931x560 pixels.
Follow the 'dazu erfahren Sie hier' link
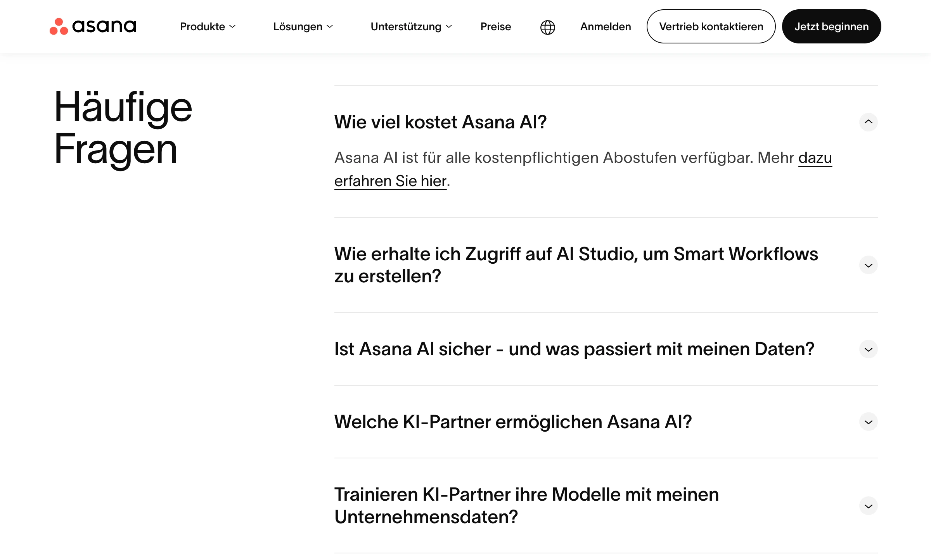click(390, 181)
